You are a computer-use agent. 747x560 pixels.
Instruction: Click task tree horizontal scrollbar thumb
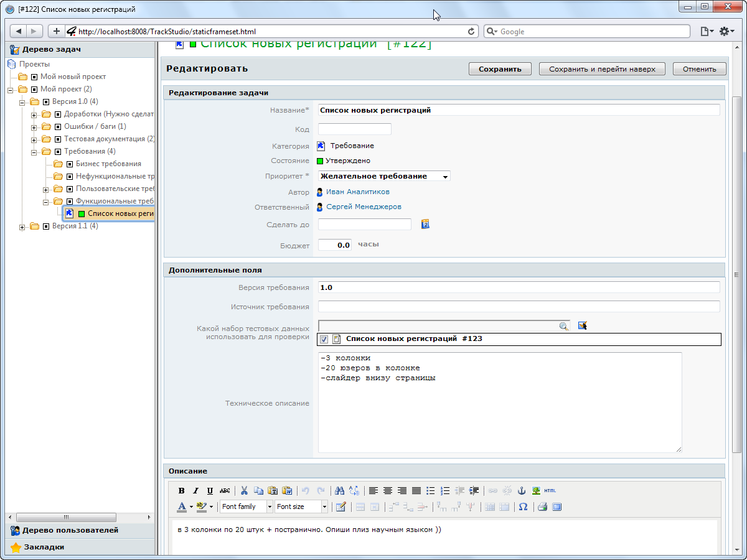pos(67,517)
